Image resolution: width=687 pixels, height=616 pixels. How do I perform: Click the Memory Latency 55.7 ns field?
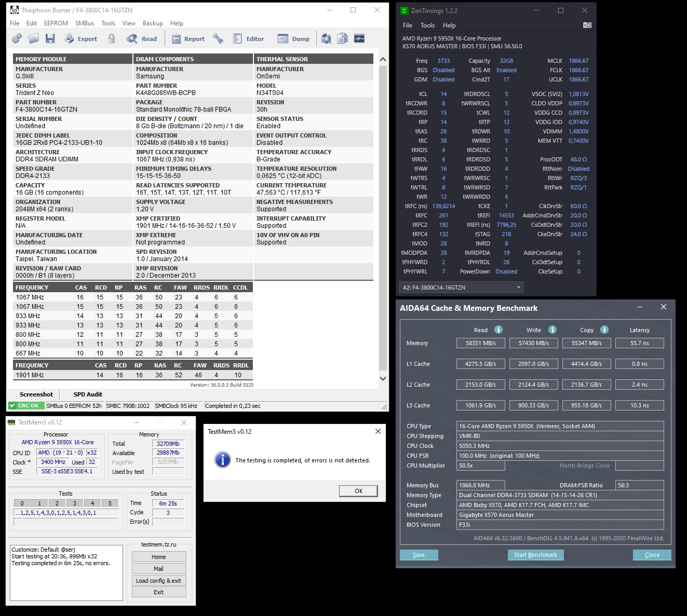click(x=640, y=343)
